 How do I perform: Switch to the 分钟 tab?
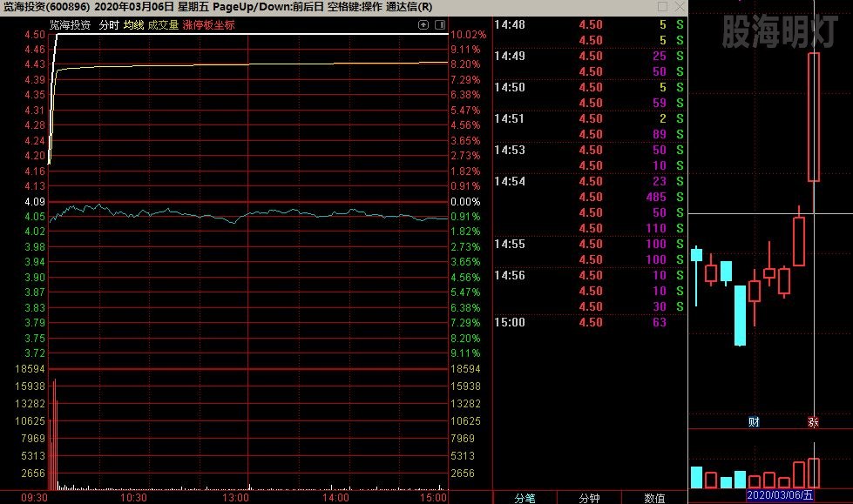click(x=589, y=498)
